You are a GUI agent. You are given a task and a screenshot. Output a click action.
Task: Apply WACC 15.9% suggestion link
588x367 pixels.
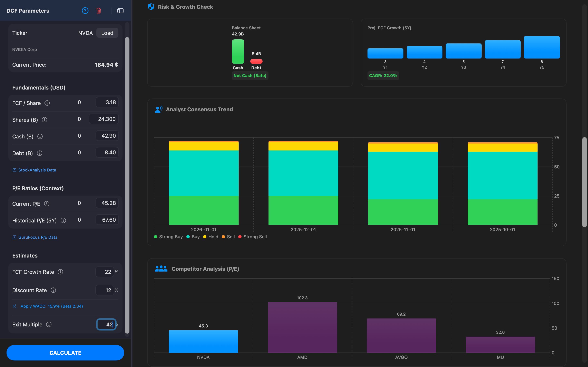click(x=51, y=306)
